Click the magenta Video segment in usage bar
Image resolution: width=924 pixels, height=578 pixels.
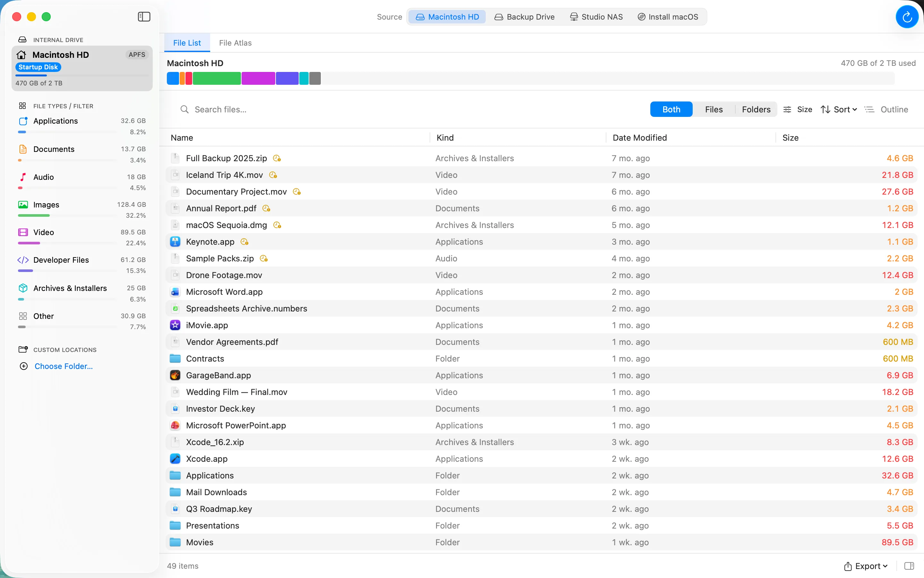(258, 78)
